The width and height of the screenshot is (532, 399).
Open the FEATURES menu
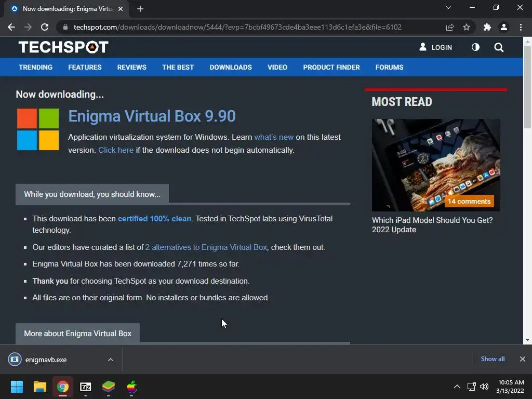85,67
